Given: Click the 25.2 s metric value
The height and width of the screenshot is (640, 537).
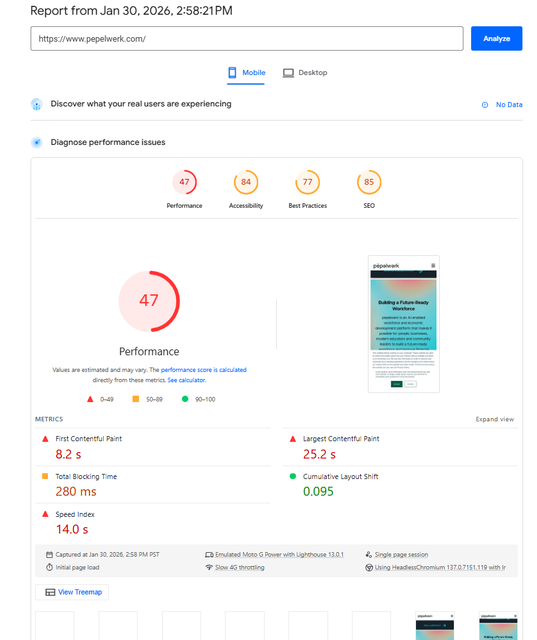Looking at the screenshot, I should (x=319, y=454).
